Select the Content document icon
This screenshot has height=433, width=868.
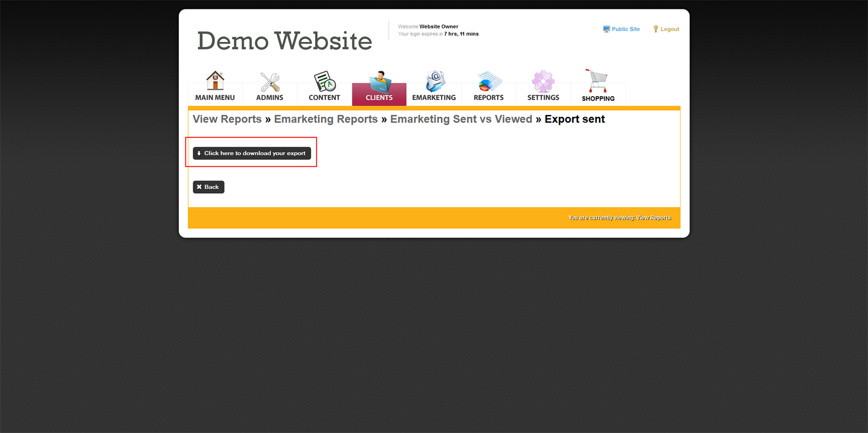coord(324,81)
